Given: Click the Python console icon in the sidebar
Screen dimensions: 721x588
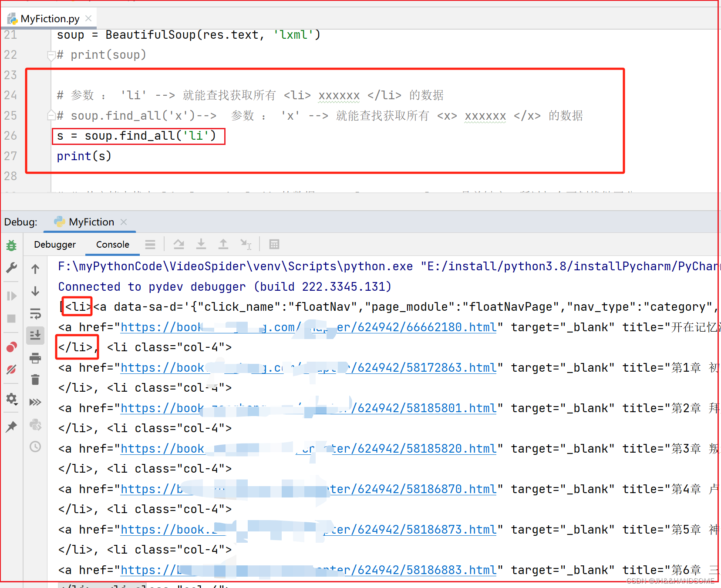Looking at the screenshot, I should [x=35, y=424].
